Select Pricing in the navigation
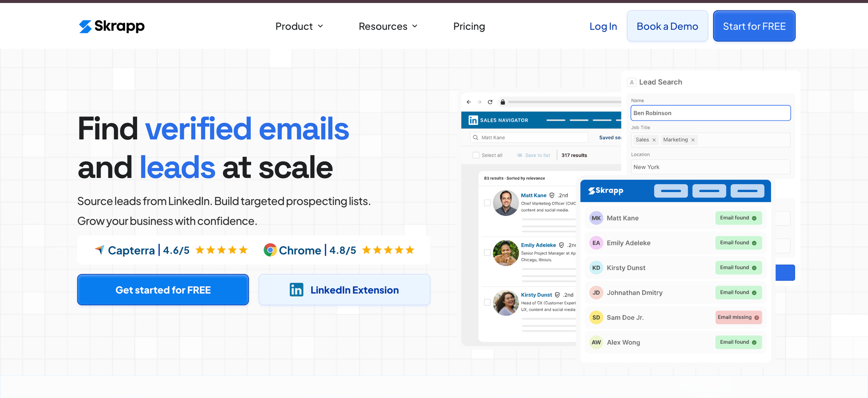This screenshot has width=868, height=398. (x=469, y=26)
